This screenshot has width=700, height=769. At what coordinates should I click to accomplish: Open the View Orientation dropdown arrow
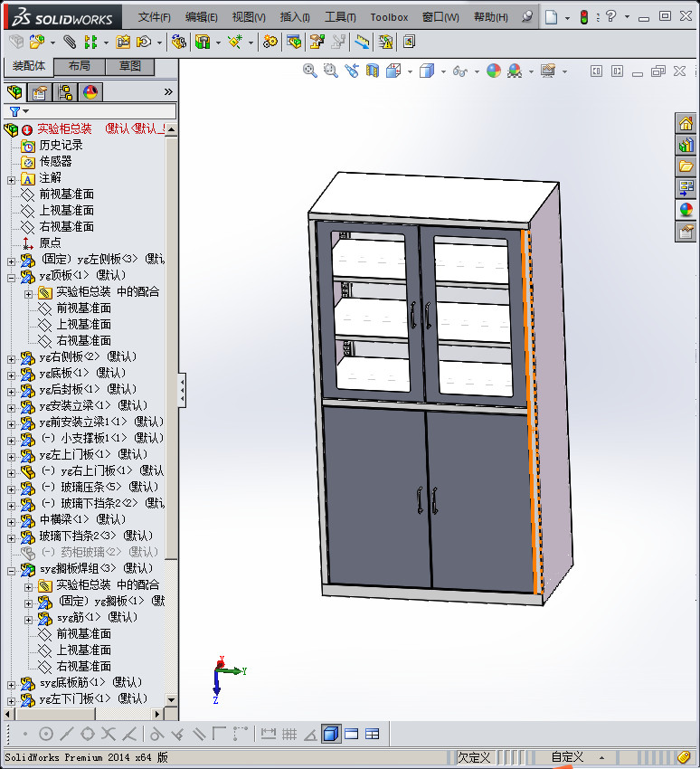(410, 72)
